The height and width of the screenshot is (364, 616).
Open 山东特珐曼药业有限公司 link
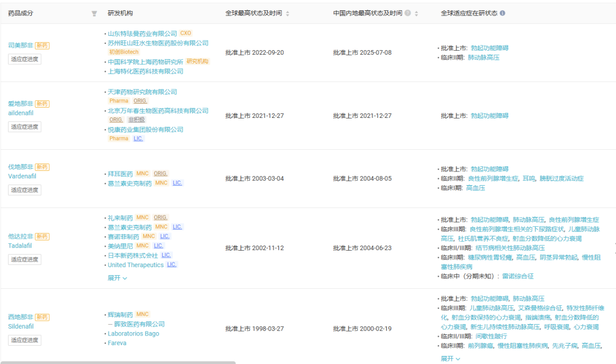142,34
